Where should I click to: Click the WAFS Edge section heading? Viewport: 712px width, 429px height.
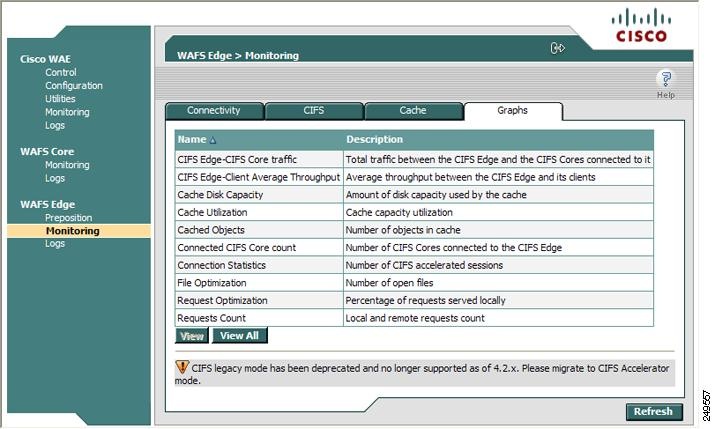point(48,204)
